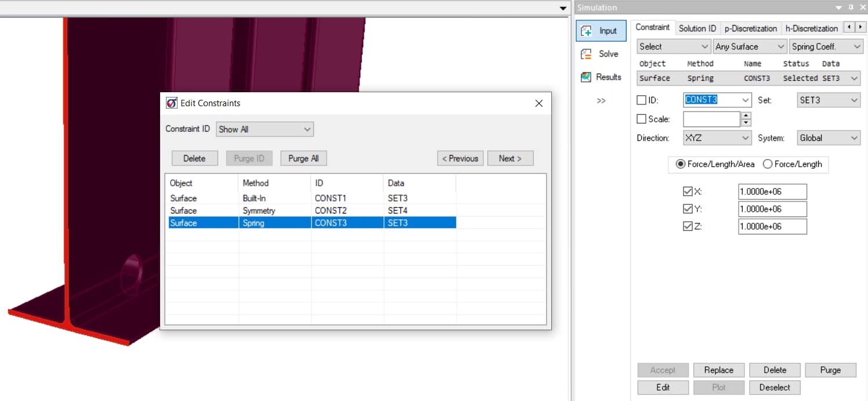868x401 pixels.
Task: Close the Edit Constraints dialog
Action: tap(538, 103)
